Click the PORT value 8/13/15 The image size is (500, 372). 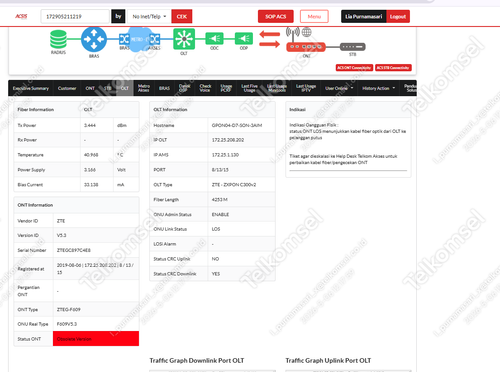click(x=220, y=170)
